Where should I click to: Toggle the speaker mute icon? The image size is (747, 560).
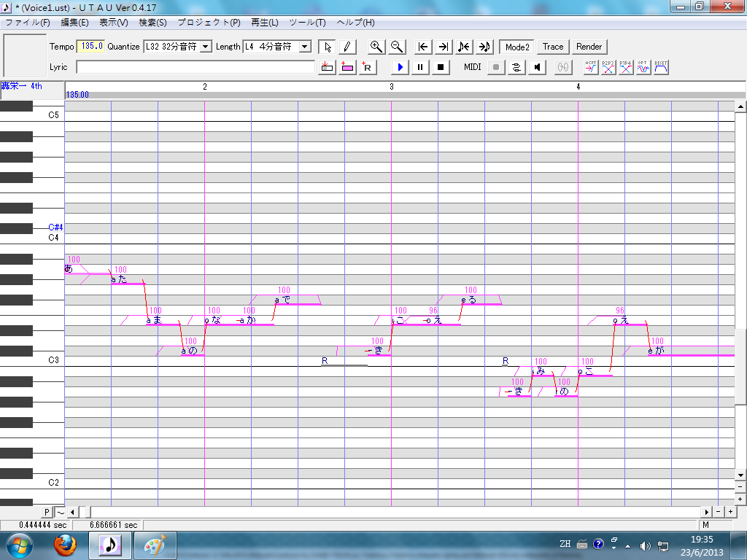(x=537, y=67)
